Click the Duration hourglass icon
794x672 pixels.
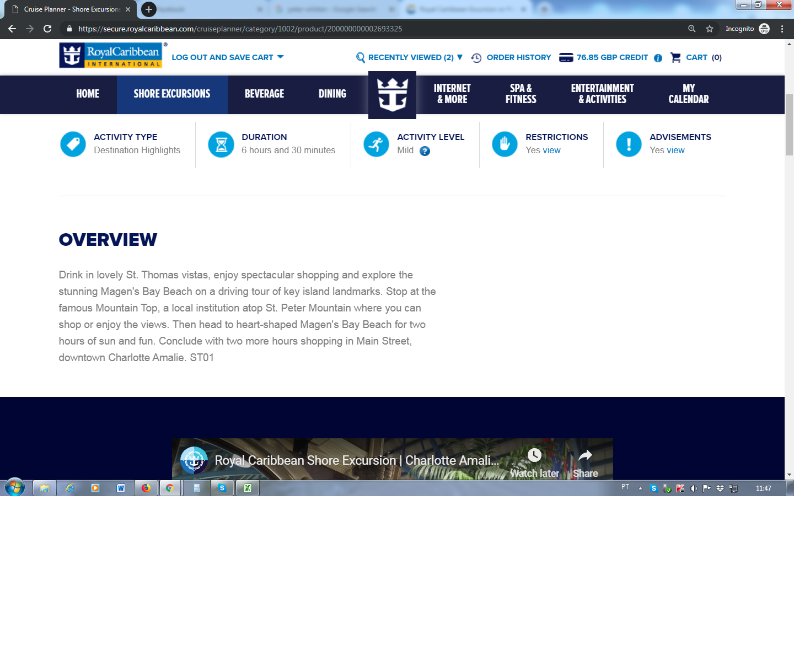pos(221,144)
